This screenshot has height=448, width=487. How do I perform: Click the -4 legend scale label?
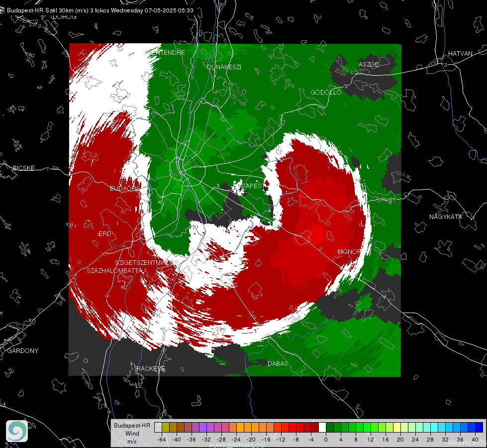point(311,440)
